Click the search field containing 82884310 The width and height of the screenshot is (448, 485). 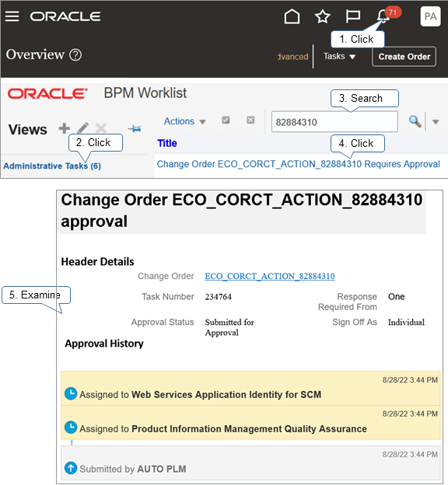click(x=334, y=122)
